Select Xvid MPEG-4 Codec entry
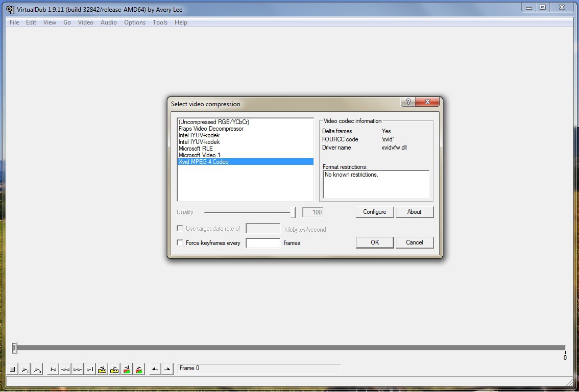 245,162
